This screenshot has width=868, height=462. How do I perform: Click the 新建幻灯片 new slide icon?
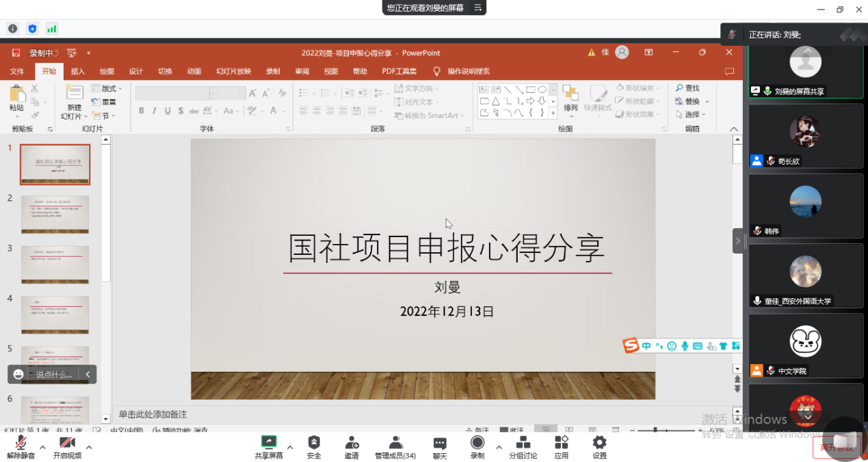click(x=74, y=93)
